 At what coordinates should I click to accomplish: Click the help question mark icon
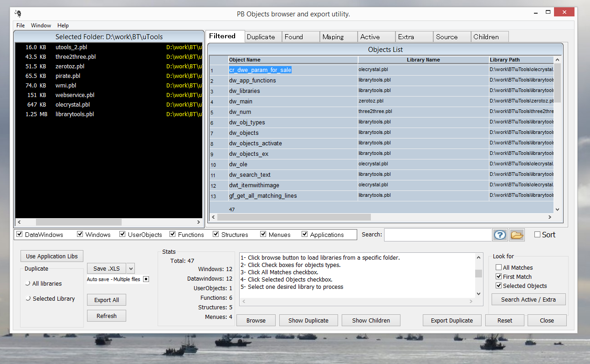(500, 235)
